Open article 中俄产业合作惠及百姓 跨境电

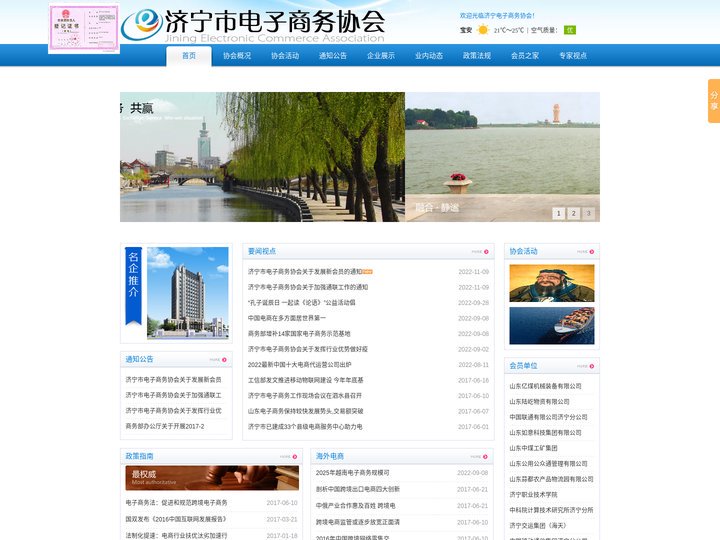pos(355,506)
